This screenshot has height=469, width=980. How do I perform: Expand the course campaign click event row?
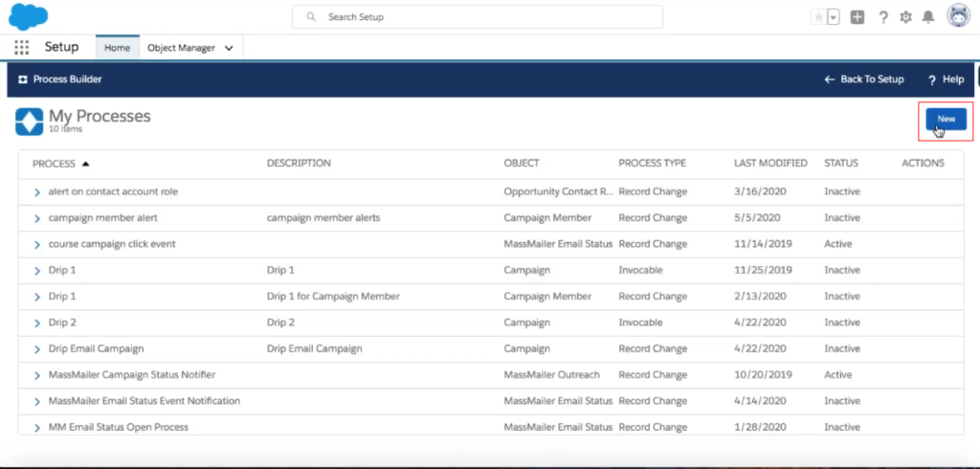click(37, 244)
